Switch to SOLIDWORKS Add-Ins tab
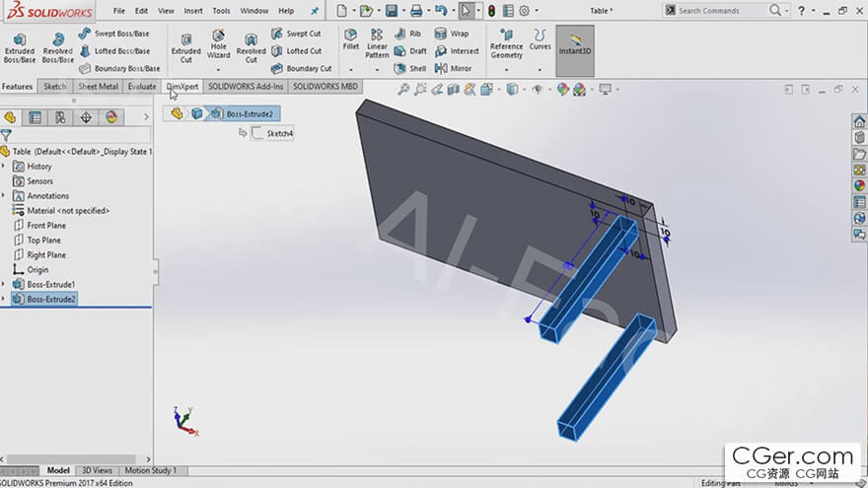This screenshot has width=868, height=488. [x=246, y=87]
